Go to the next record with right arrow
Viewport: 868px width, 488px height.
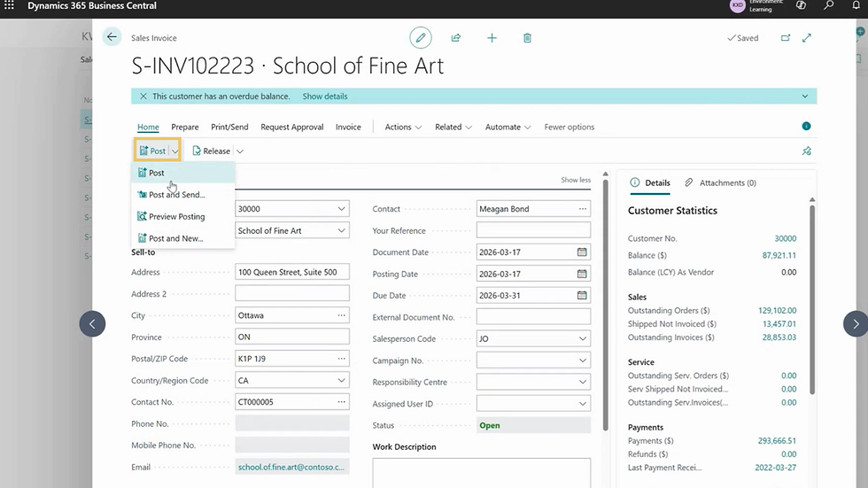click(x=856, y=323)
